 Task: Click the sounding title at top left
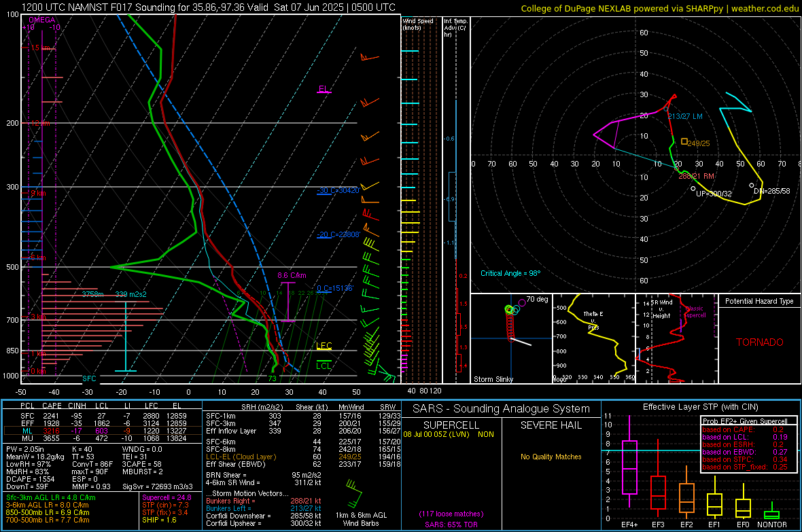208,7
